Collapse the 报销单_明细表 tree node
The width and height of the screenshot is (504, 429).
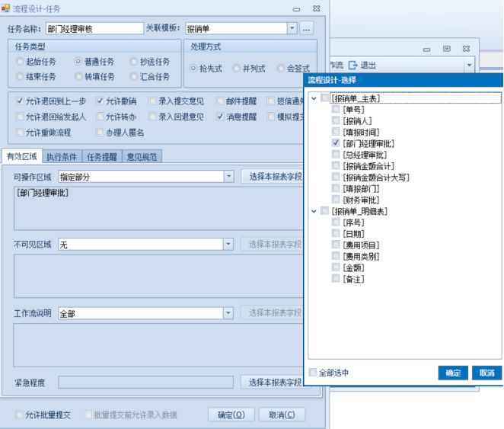pos(314,211)
